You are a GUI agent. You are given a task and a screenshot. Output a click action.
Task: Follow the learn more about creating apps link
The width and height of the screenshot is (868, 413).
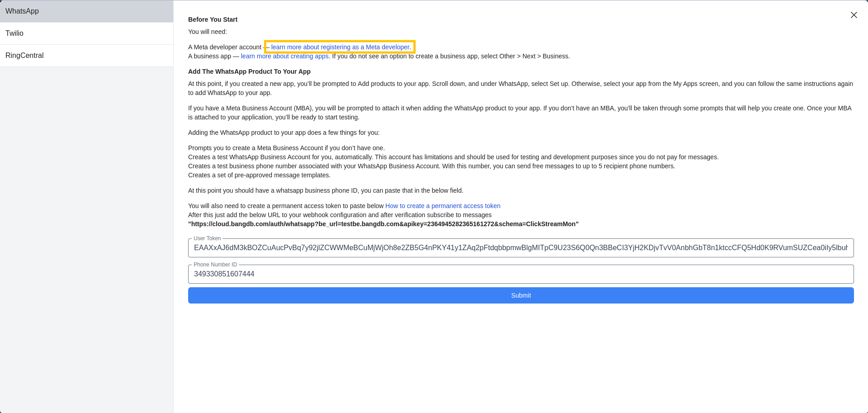click(x=285, y=56)
